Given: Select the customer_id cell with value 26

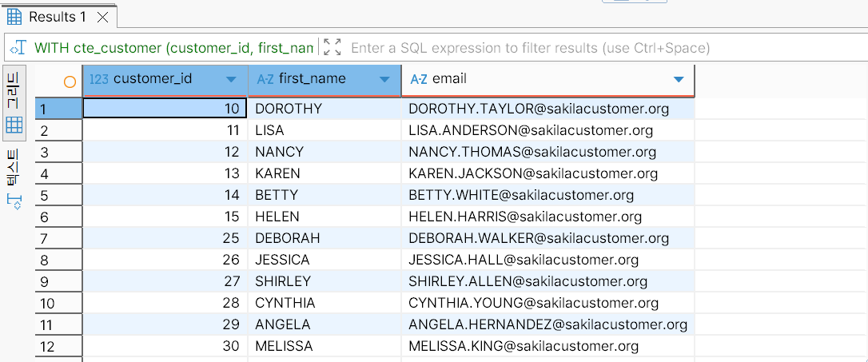Looking at the screenshot, I should point(165,260).
